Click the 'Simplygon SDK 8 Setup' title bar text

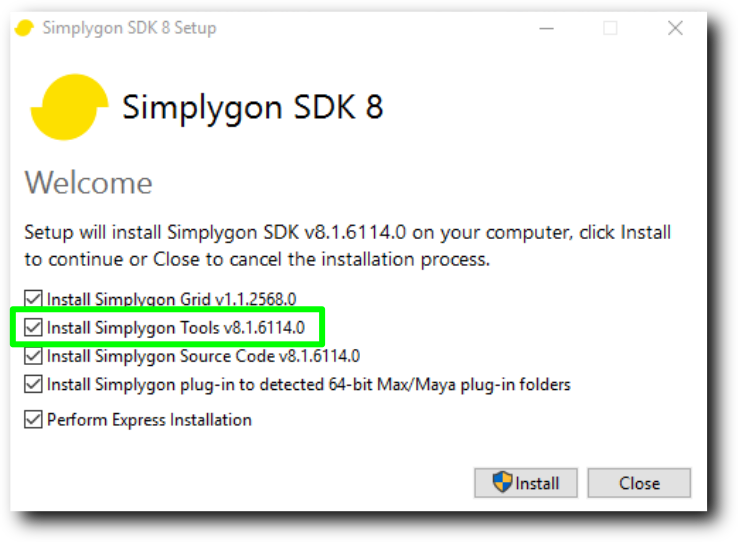pyautogui.click(x=129, y=28)
